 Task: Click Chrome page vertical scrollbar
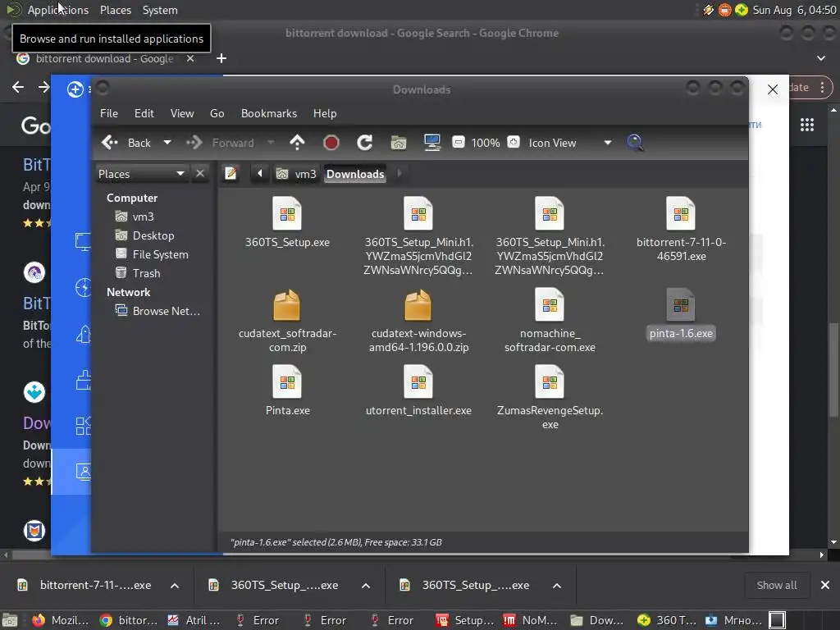click(833, 370)
